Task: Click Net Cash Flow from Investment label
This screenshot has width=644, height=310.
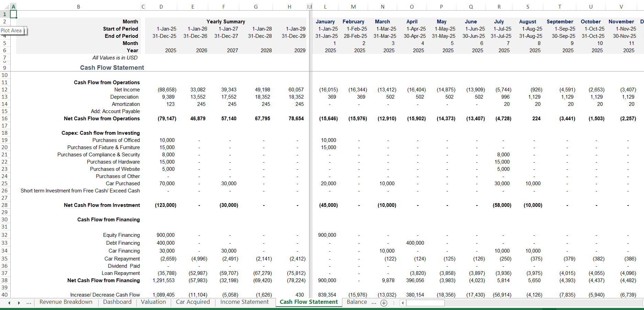Action: pyautogui.click(x=102, y=205)
